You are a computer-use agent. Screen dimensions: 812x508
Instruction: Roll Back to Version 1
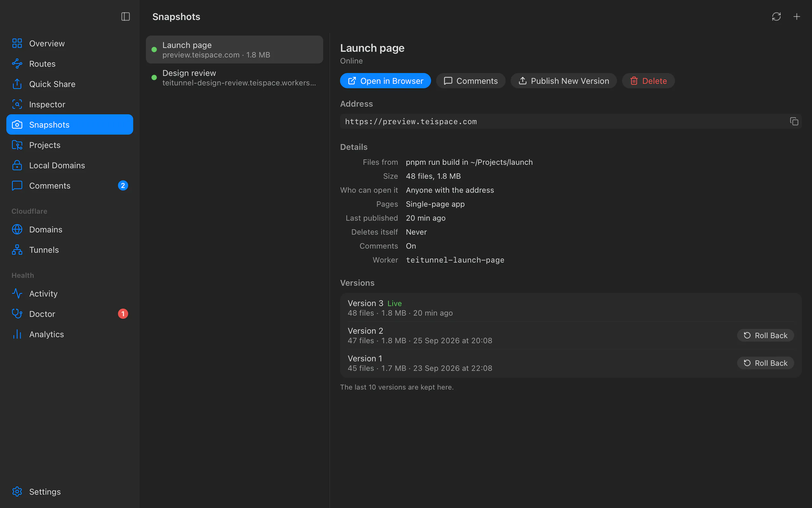[765, 363]
